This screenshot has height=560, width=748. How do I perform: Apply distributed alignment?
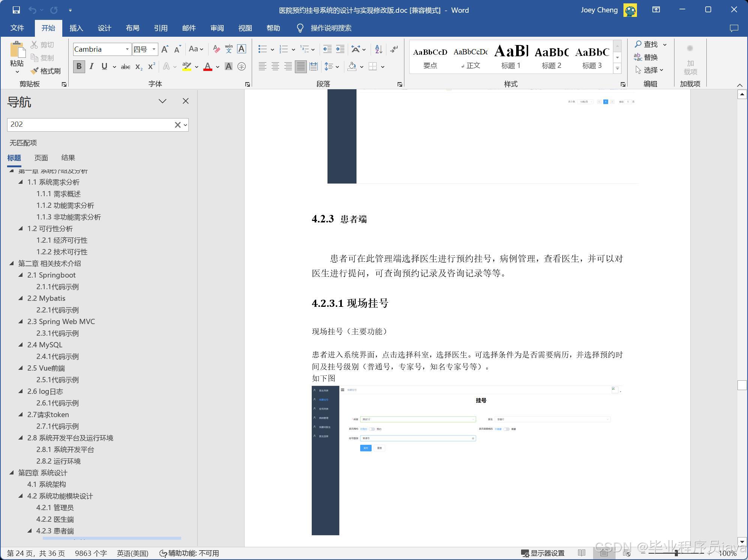pos(314,67)
